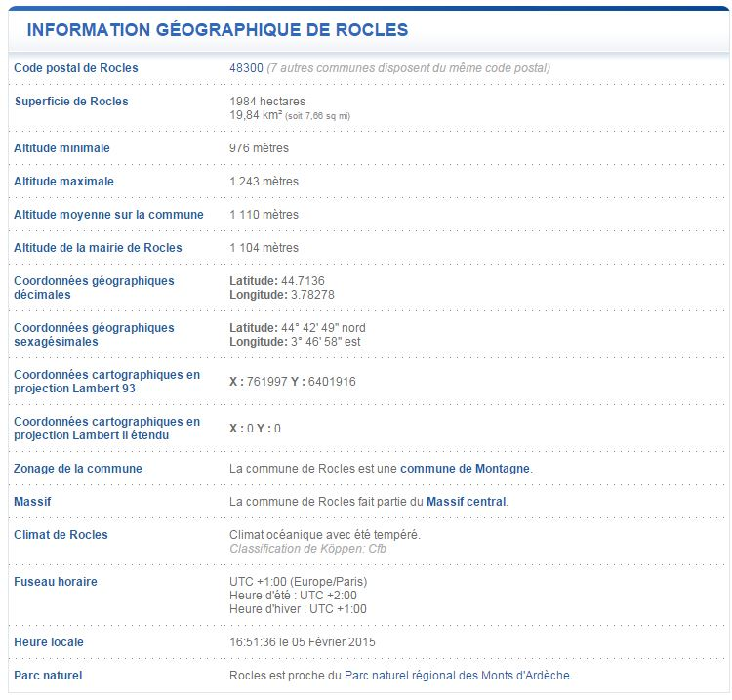
Task: Click the label 'Parc naturel'
Action: click(48, 676)
